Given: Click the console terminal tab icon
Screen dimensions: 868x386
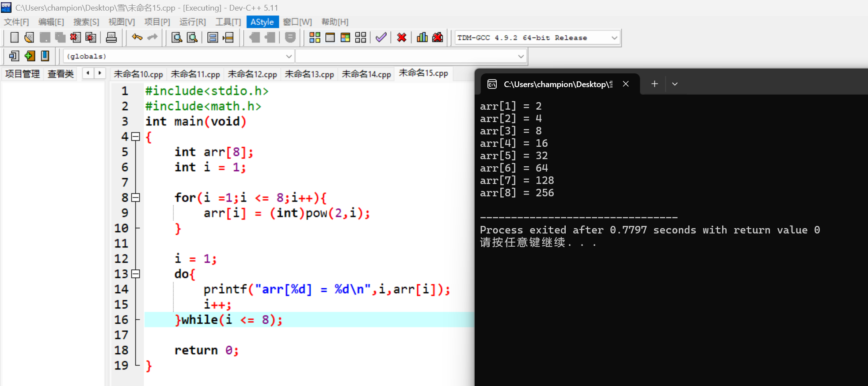Looking at the screenshot, I should point(492,84).
